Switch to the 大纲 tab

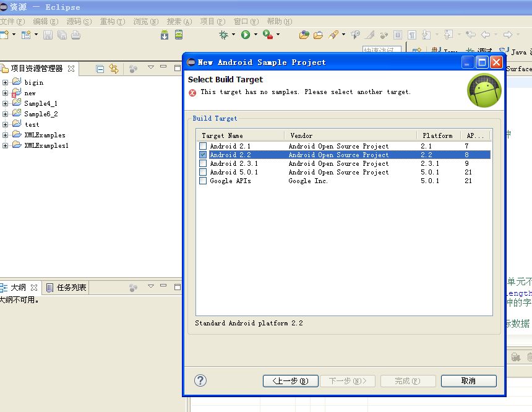pos(19,288)
